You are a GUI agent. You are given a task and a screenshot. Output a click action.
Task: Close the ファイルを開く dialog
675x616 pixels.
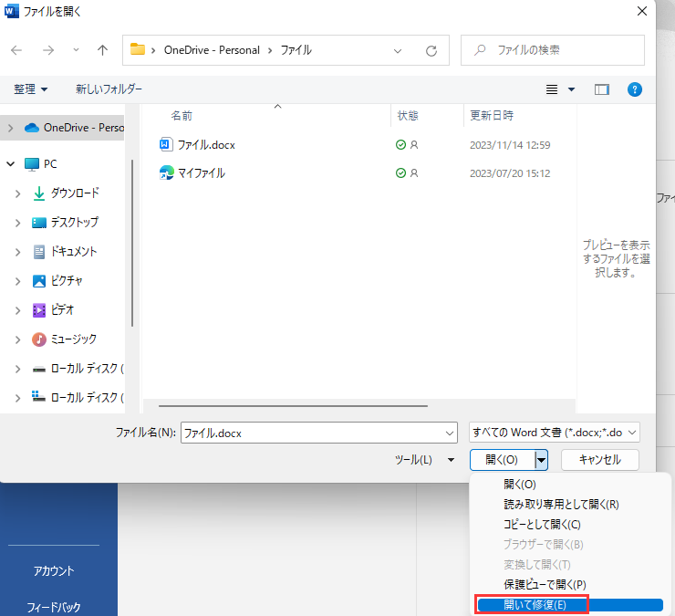click(x=642, y=11)
